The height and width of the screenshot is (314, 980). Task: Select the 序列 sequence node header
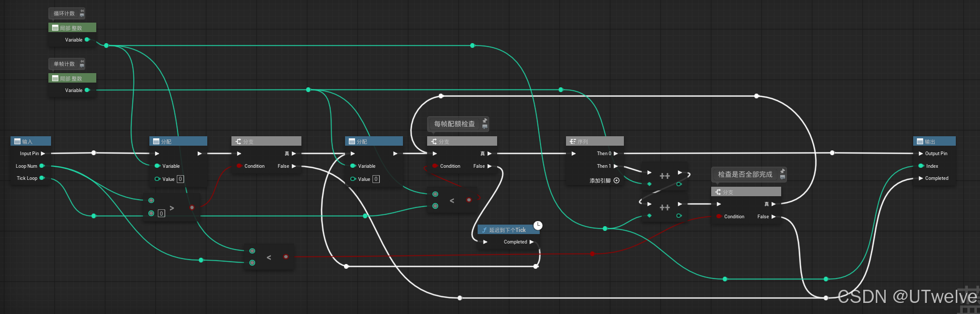[594, 141]
